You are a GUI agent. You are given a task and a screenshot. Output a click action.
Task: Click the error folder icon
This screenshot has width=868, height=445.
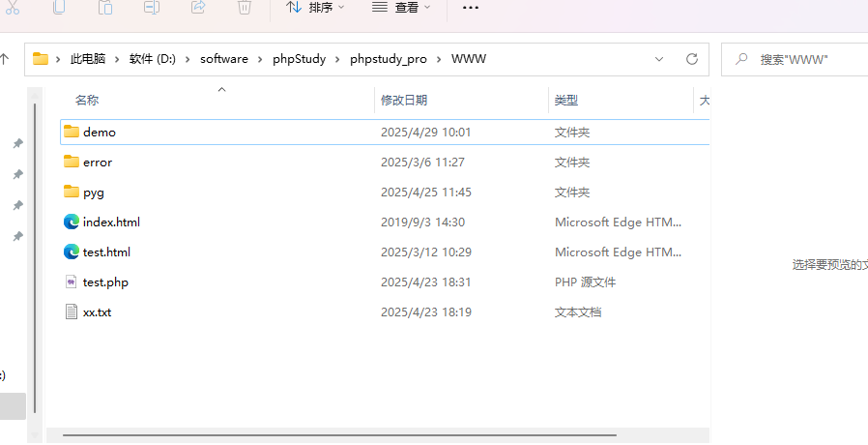click(72, 162)
